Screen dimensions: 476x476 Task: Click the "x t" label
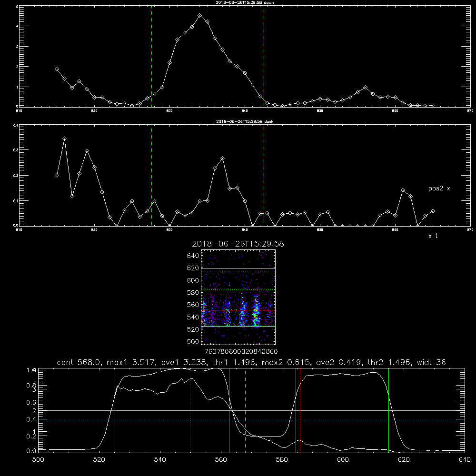click(433, 236)
